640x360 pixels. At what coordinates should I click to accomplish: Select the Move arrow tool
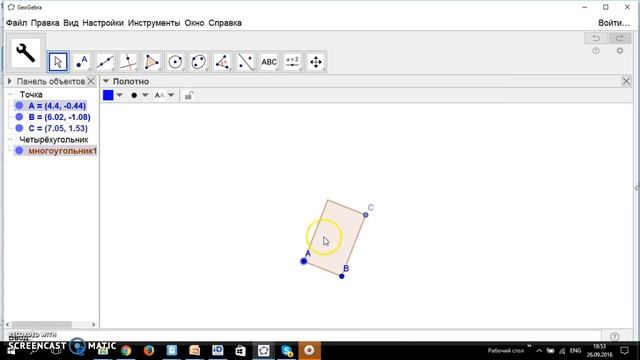click(x=58, y=62)
